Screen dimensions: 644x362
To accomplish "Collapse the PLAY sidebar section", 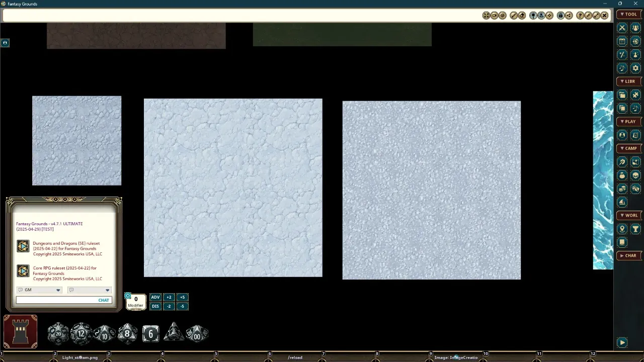I will coord(629,122).
